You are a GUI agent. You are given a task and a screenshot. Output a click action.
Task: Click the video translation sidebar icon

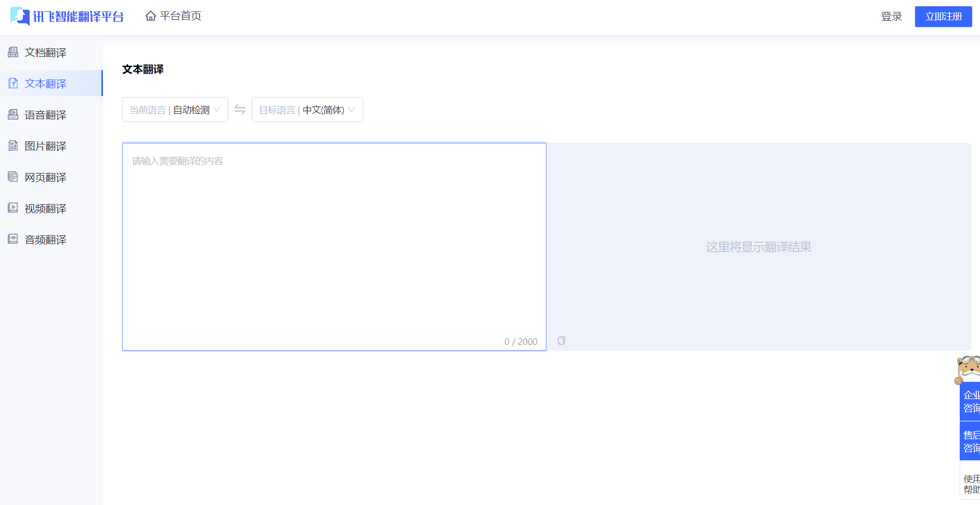coord(13,208)
